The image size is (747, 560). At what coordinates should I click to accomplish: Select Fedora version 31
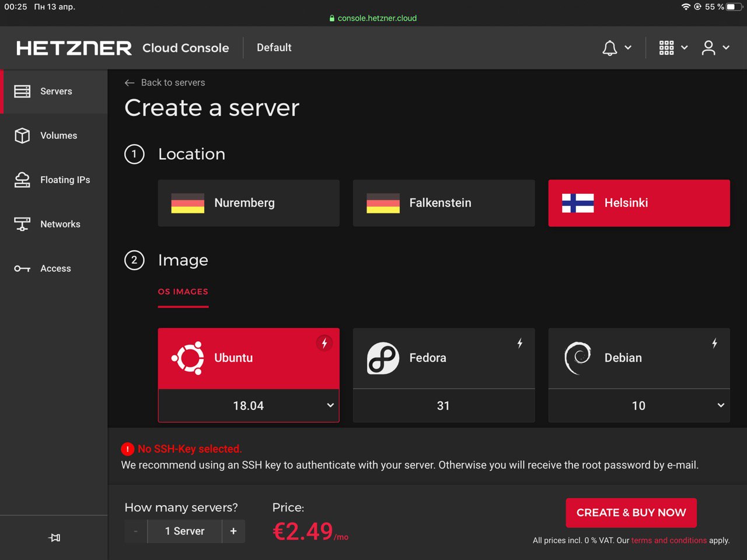click(444, 405)
